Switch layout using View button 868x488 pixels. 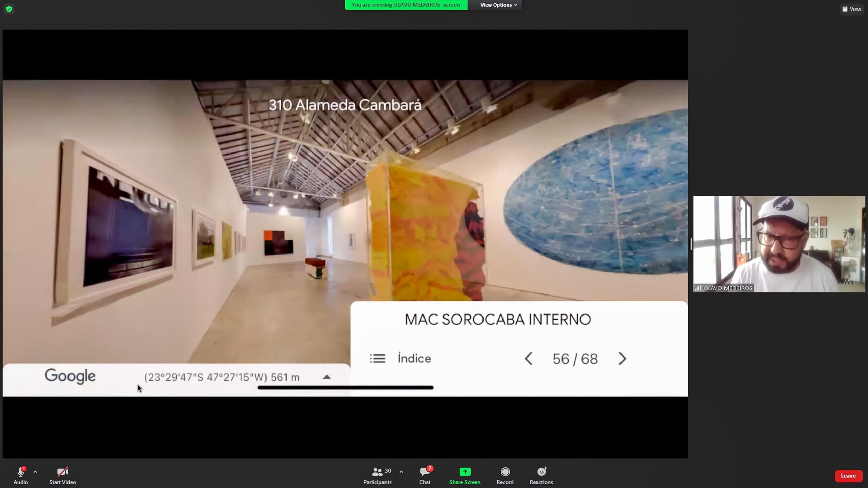852,9
